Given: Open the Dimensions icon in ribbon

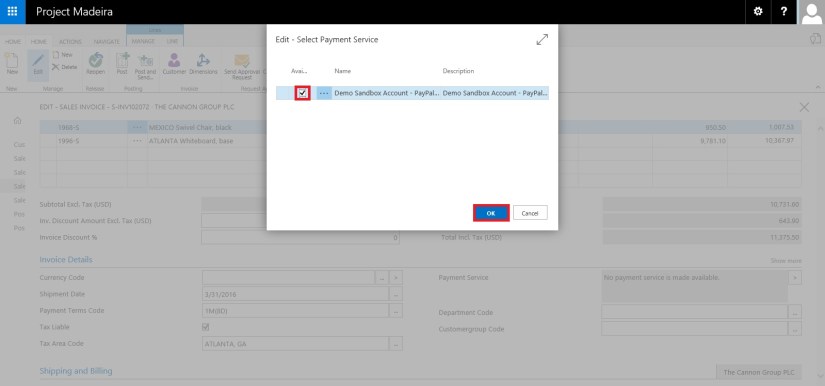Looking at the screenshot, I should click(x=203, y=64).
